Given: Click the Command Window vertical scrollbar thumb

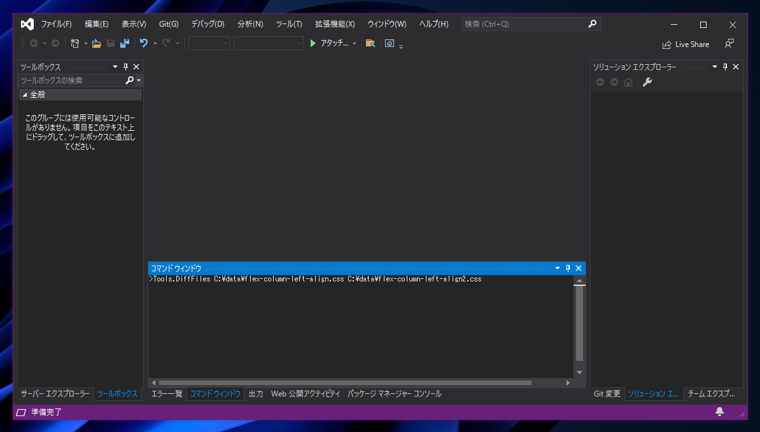Looking at the screenshot, I should click(x=579, y=323).
